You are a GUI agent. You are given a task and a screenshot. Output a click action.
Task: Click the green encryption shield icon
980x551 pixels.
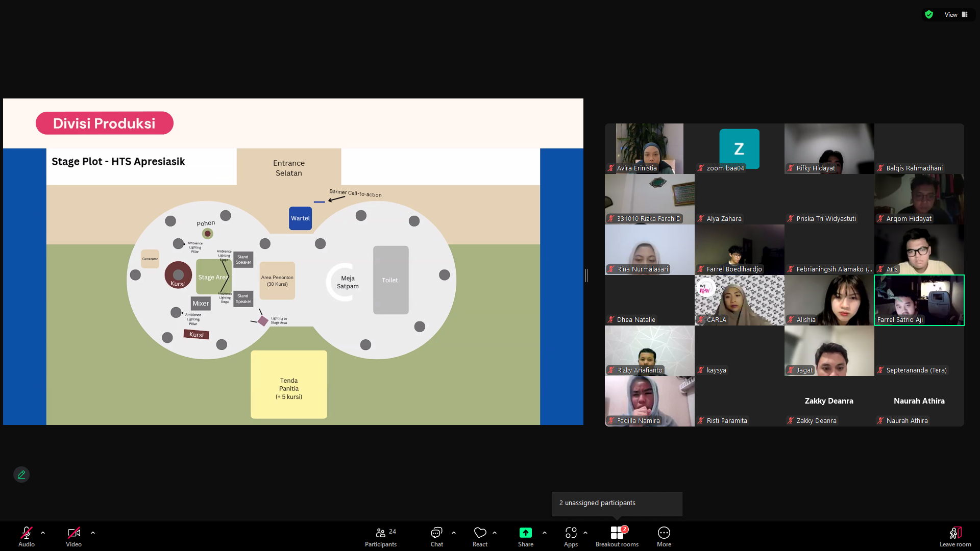point(929,14)
